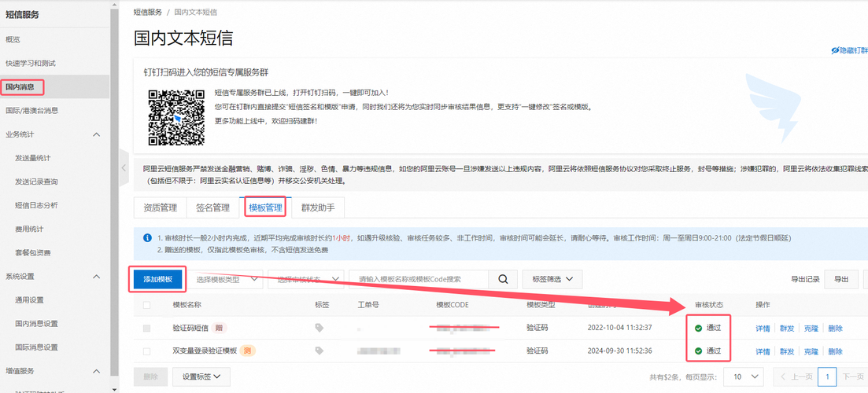Viewport: 868px width, 393px height.
Task: Collapse the sidebar with the arrow handle
Action: pos(124,168)
